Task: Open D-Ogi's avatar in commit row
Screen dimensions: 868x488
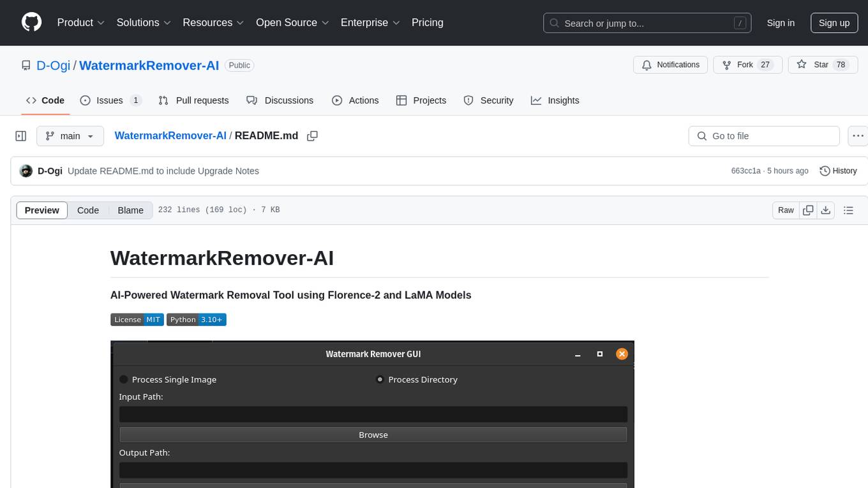Action: (x=26, y=171)
